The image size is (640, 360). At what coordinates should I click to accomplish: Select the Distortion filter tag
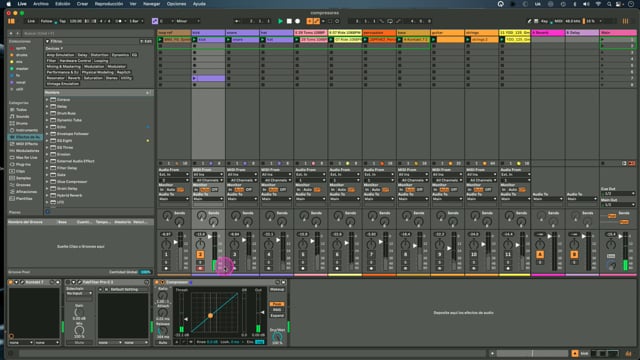pyautogui.click(x=99, y=55)
